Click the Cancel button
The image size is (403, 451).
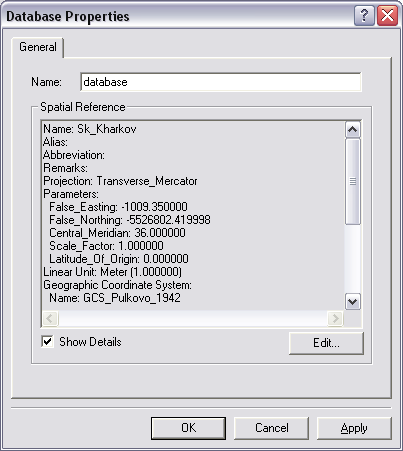point(271,428)
